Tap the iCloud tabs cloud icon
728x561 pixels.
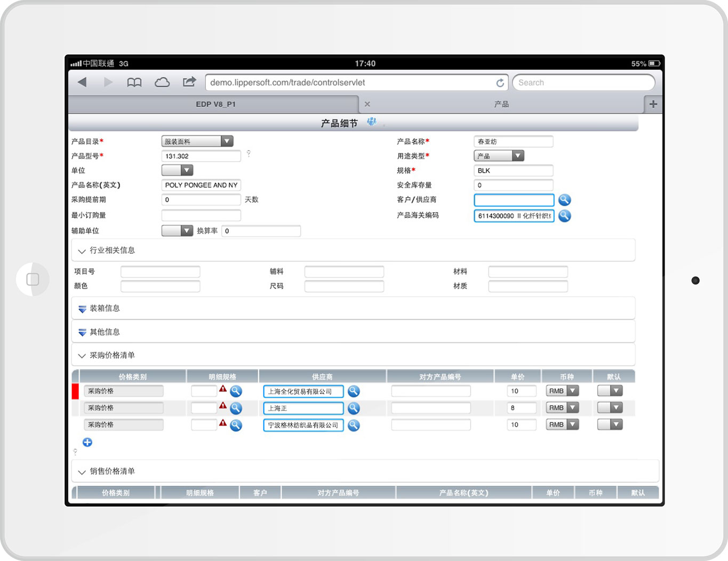click(162, 82)
